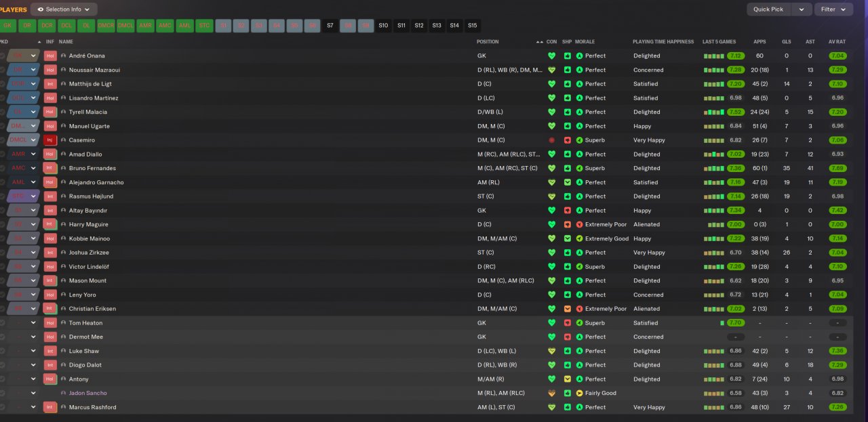Sort by the POSITION column header
The width and height of the screenshot is (868, 422).
pyautogui.click(x=488, y=42)
